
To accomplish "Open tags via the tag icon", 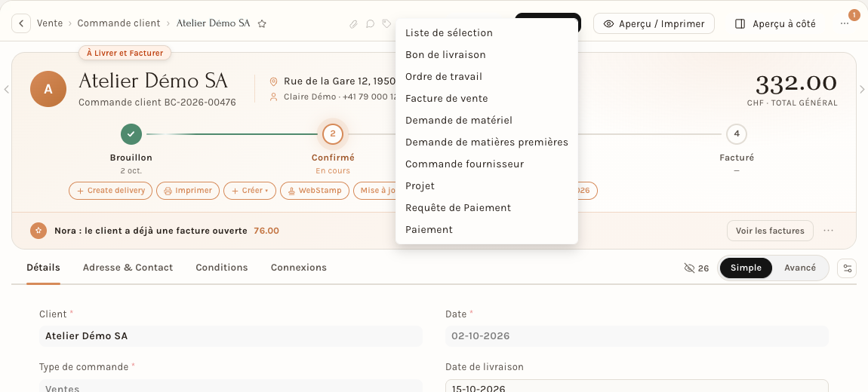I will click(x=387, y=24).
